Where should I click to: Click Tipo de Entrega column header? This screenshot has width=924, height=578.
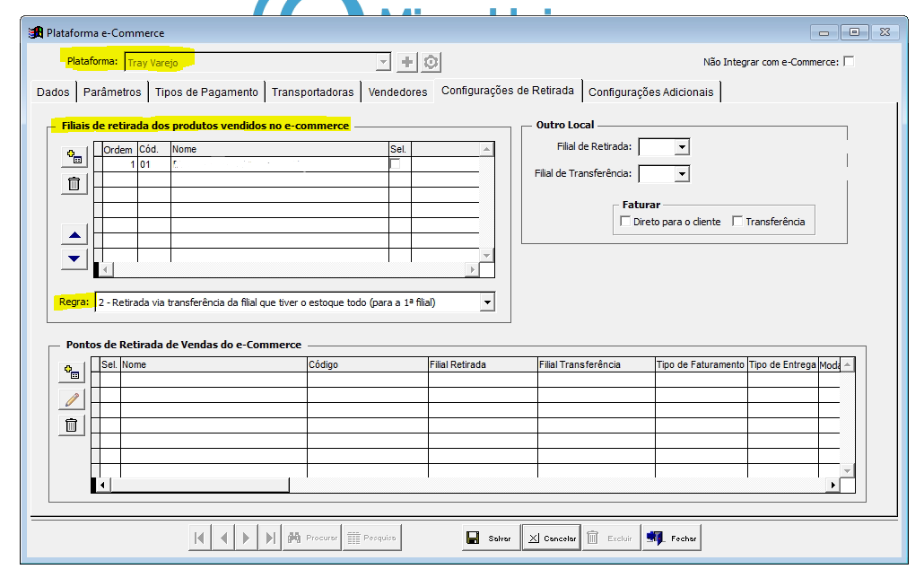click(x=783, y=364)
